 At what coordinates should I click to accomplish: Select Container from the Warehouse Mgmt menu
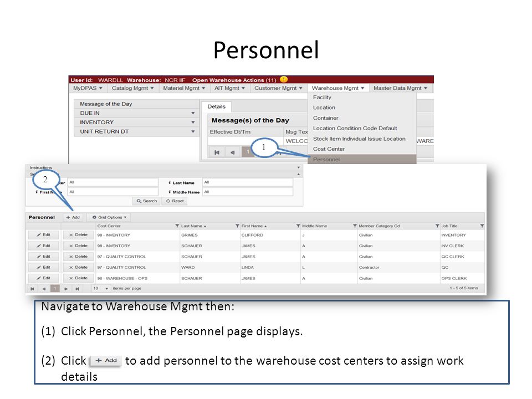pyautogui.click(x=362, y=118)
